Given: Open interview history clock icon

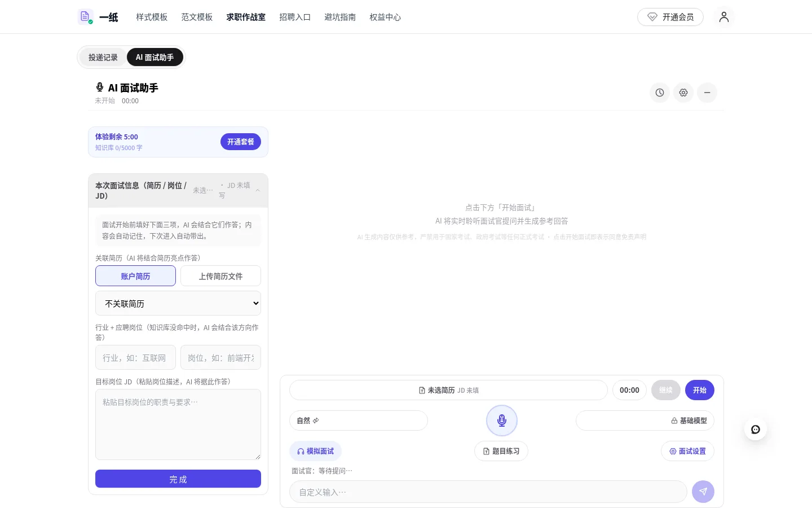Looking at the screenshot, I should coord(660,93).
